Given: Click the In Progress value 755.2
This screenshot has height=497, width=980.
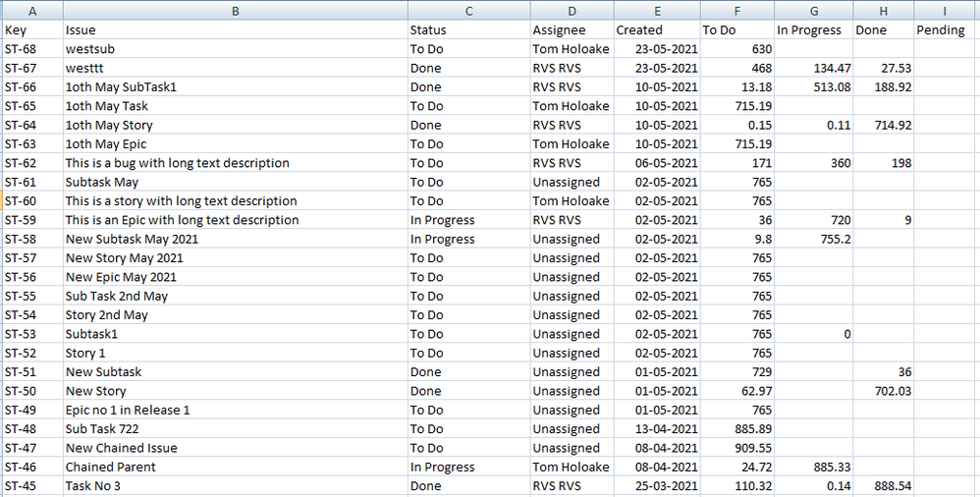Looking at the screenshot, I should (x=814, y=239).
